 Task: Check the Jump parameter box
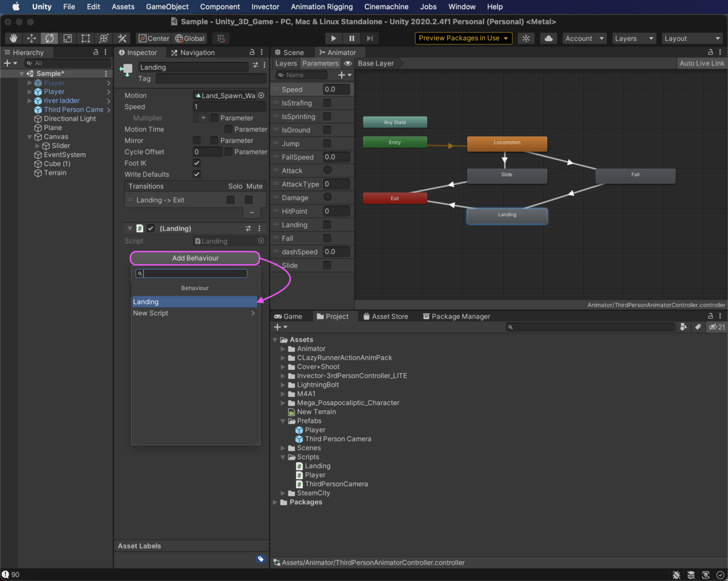[327, 144]
